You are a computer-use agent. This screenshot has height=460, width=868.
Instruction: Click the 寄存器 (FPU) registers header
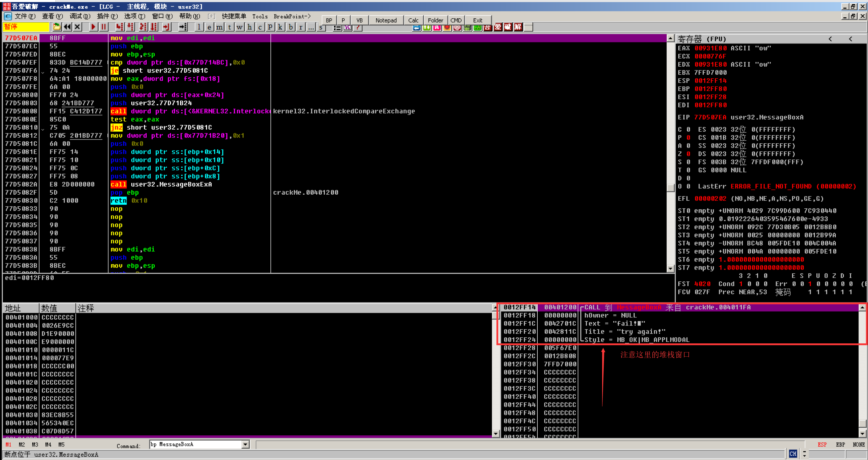click(x=702, y=39)
